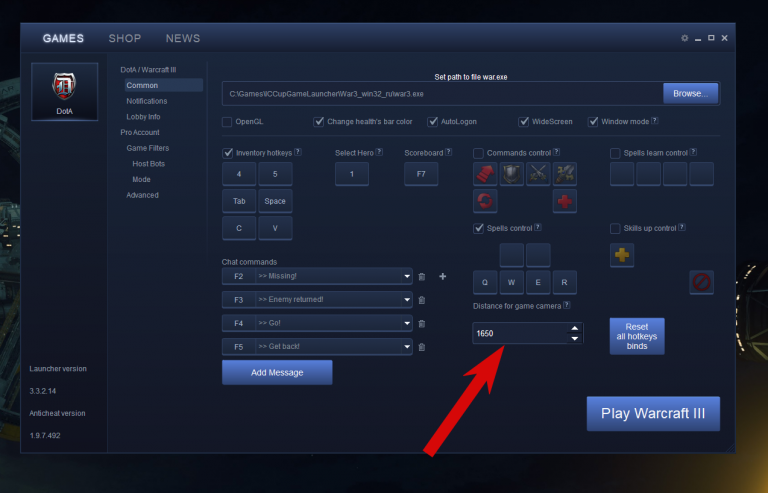
Task: Click the Tab inventory hotkey button
Action: (239, 201)
